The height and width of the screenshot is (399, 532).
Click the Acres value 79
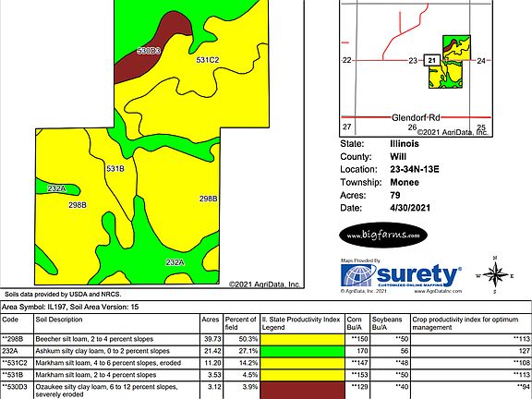395,195
